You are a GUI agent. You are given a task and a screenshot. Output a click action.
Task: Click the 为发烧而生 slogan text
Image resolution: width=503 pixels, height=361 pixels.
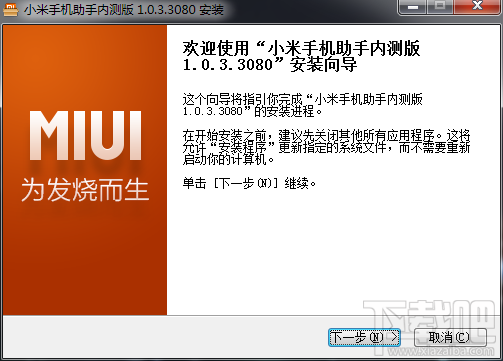pyautogui.click(x=85, y=189)
